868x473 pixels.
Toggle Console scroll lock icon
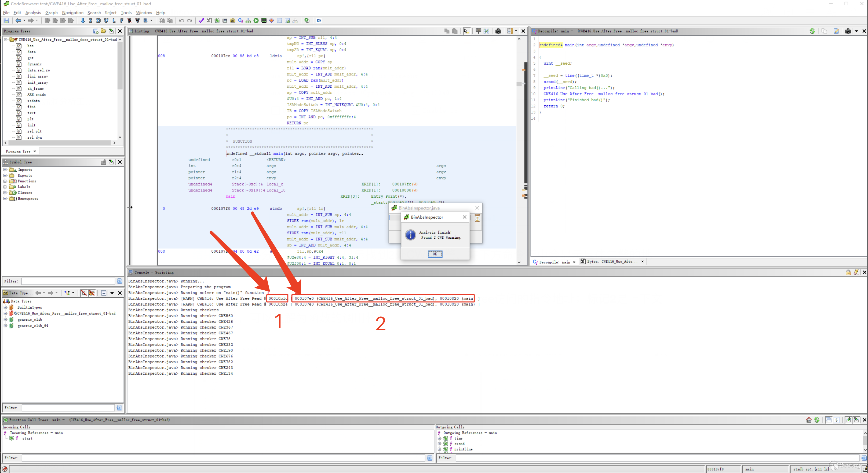[848, 272]
